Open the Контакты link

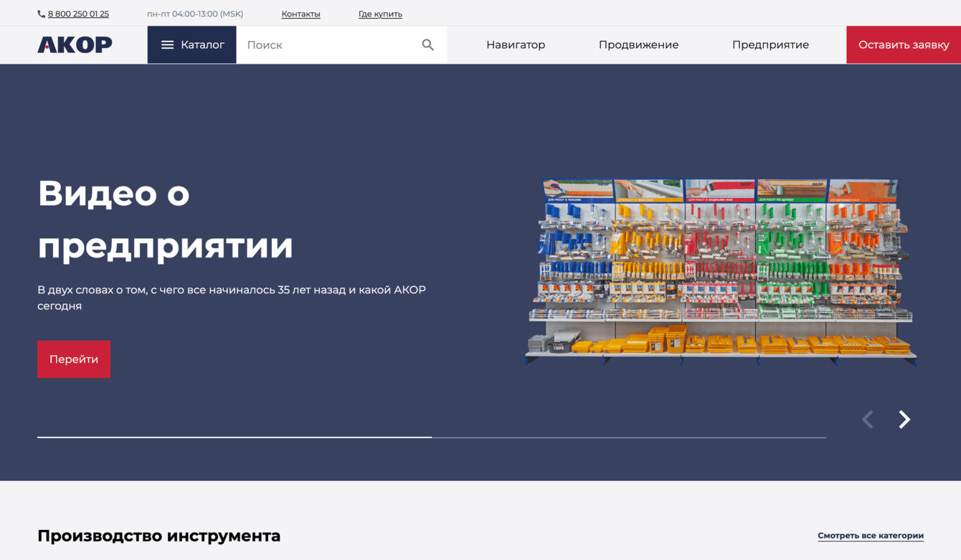300,13
